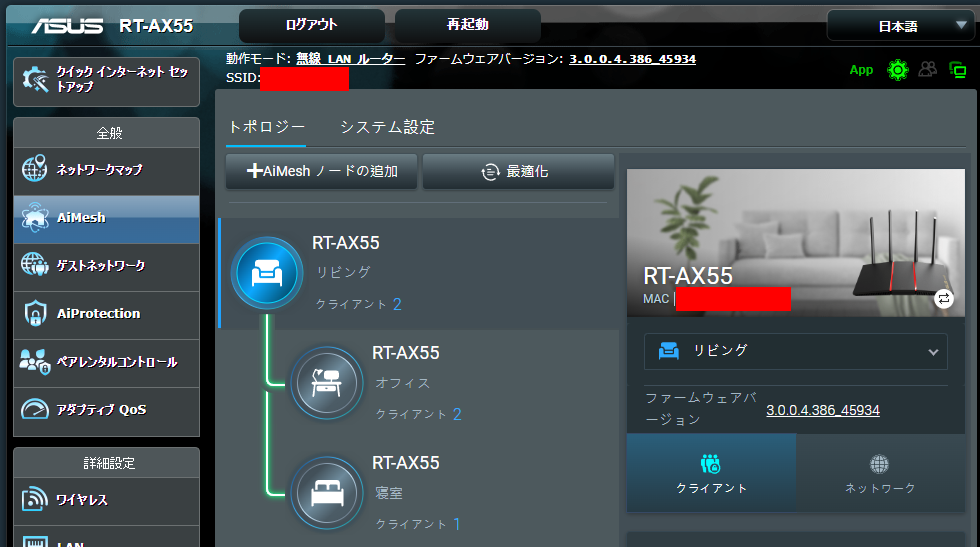Click the users status icon in header
Image resolution: width=980 pixels, height=547 pixels.
(x=928, y=69)
